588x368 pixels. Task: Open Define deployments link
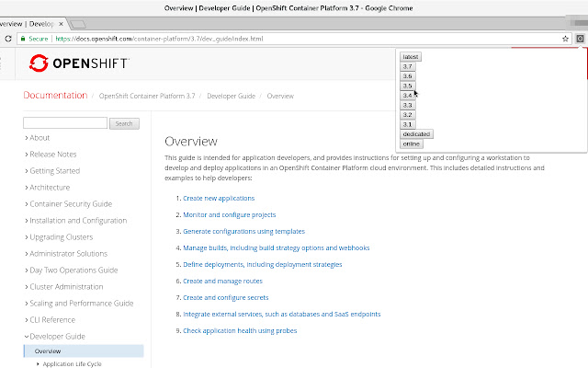(263, 264)
